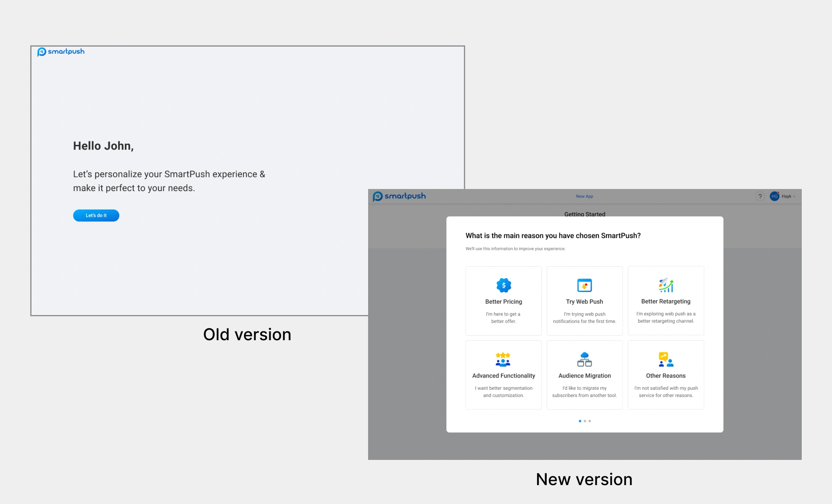832x504 pixels.
Task: Choose the Try Web Push option card
Action: 584,301
